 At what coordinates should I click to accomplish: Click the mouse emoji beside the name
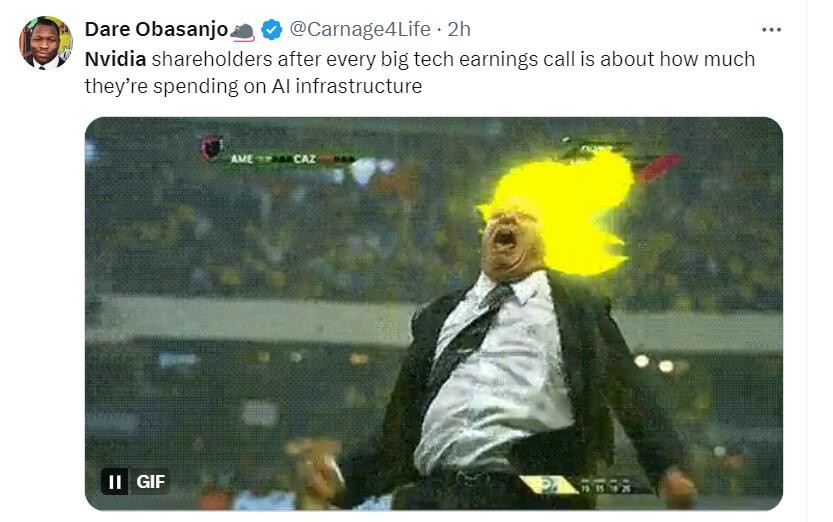pos(243,32)
